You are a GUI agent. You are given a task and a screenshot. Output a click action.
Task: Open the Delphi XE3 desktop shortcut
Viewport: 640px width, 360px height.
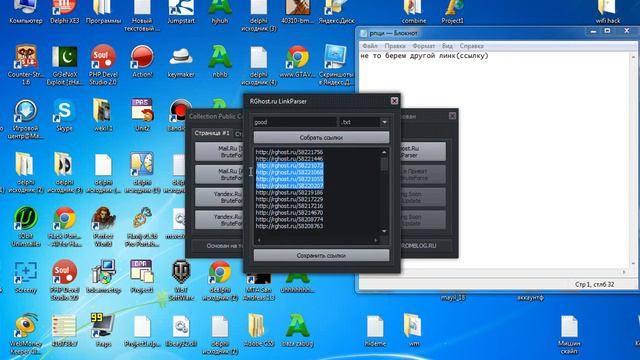(64, 12)
